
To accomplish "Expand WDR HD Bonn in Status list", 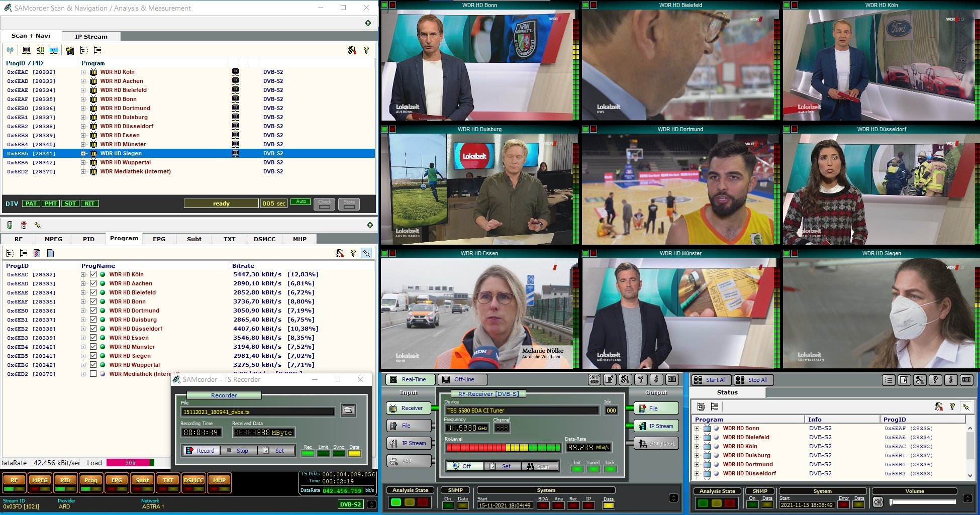I will pyautogui.click(x=697, y=428).
